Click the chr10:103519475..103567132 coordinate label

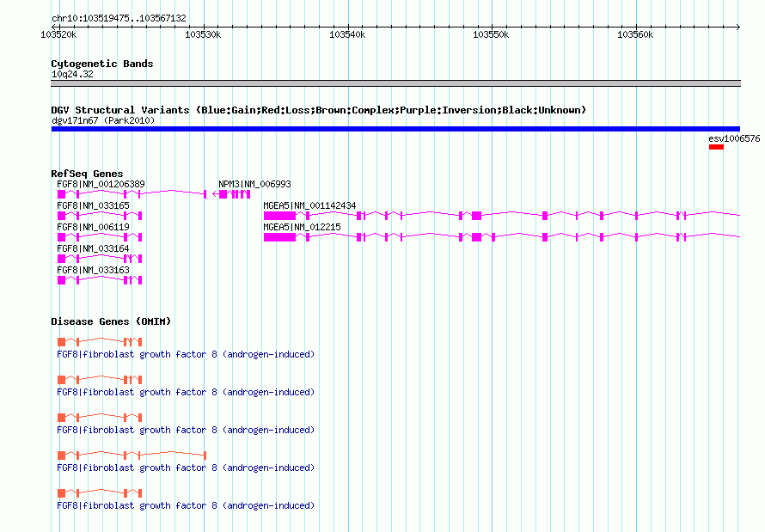[119, 18]
